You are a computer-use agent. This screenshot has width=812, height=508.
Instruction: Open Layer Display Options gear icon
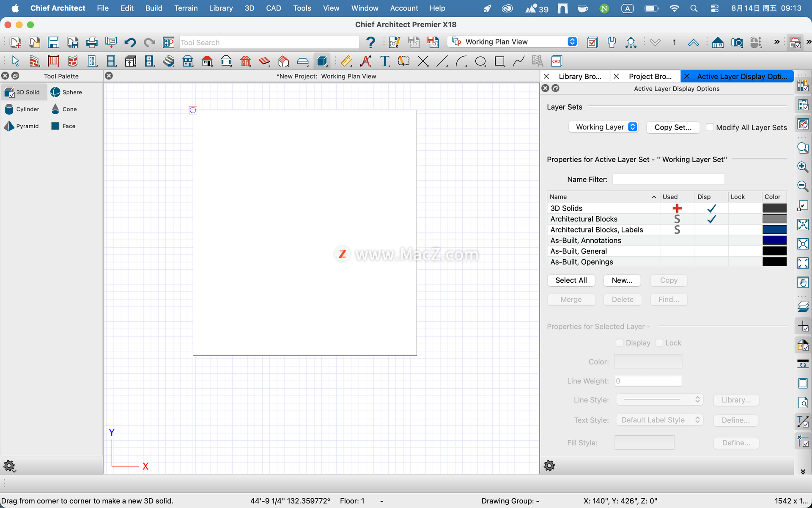click(549, 466)
